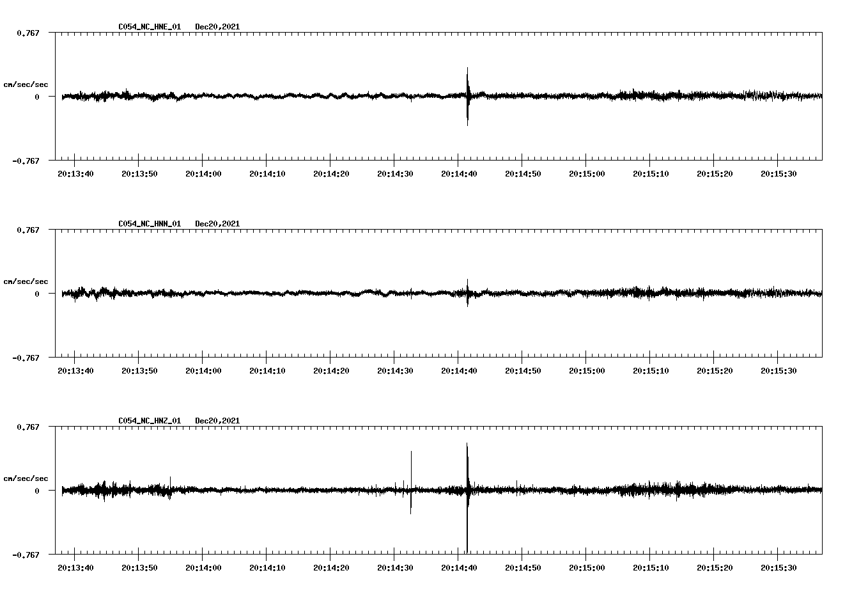Click 20:14:20 time label under HNE plot
This screenshot has width=868, height=591.
pos(331,173)
